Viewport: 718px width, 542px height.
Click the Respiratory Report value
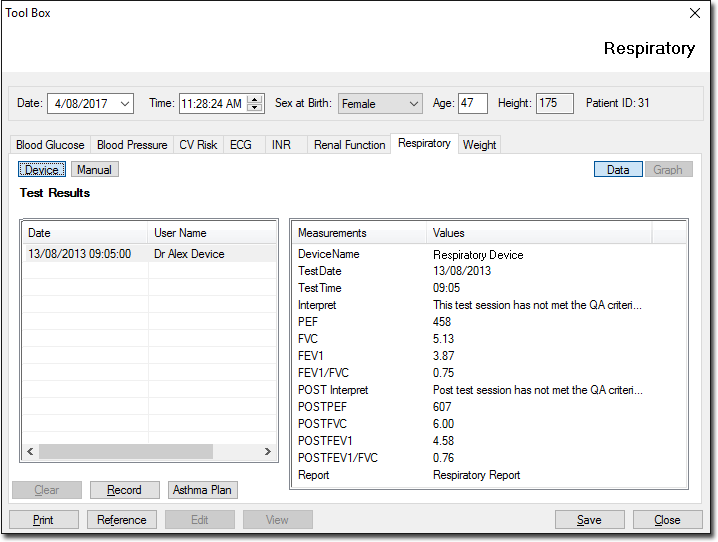tap(476, 475)
